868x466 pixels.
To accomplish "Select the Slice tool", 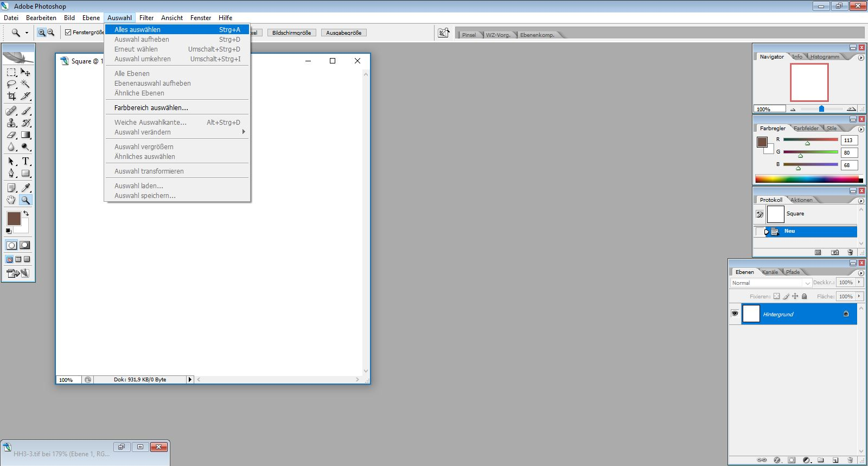I will click(25, 96).
